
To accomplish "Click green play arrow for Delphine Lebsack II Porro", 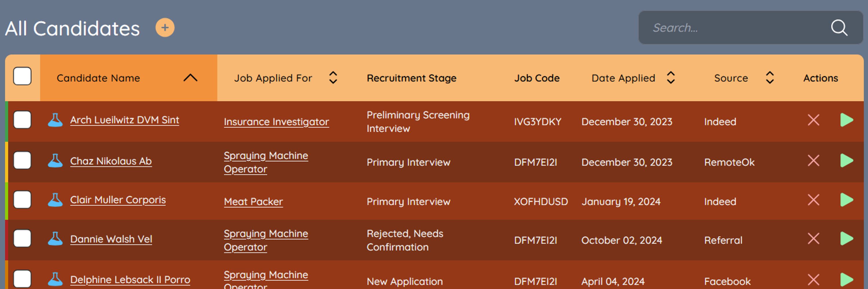I will coord(846,279).
